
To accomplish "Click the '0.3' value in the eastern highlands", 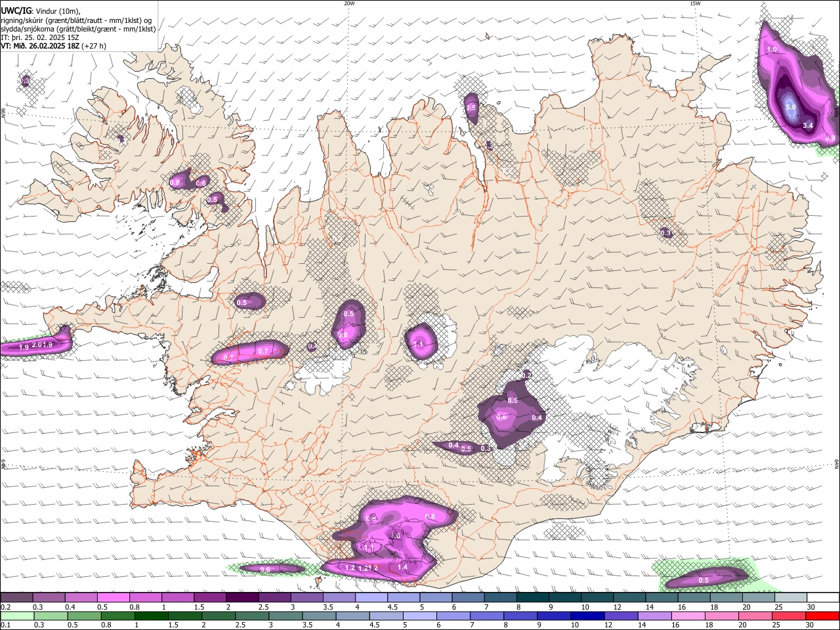I will pos(665,233).
